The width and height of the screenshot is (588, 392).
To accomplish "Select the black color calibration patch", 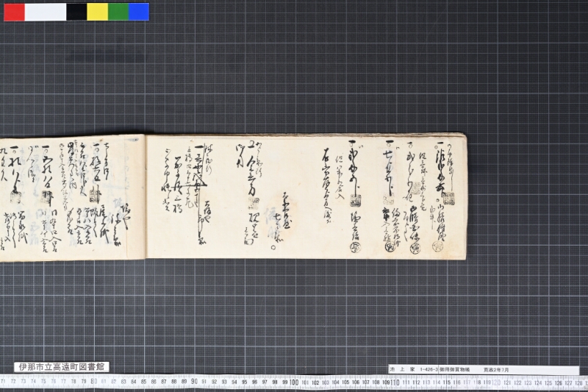I will (x=76, y=12).
